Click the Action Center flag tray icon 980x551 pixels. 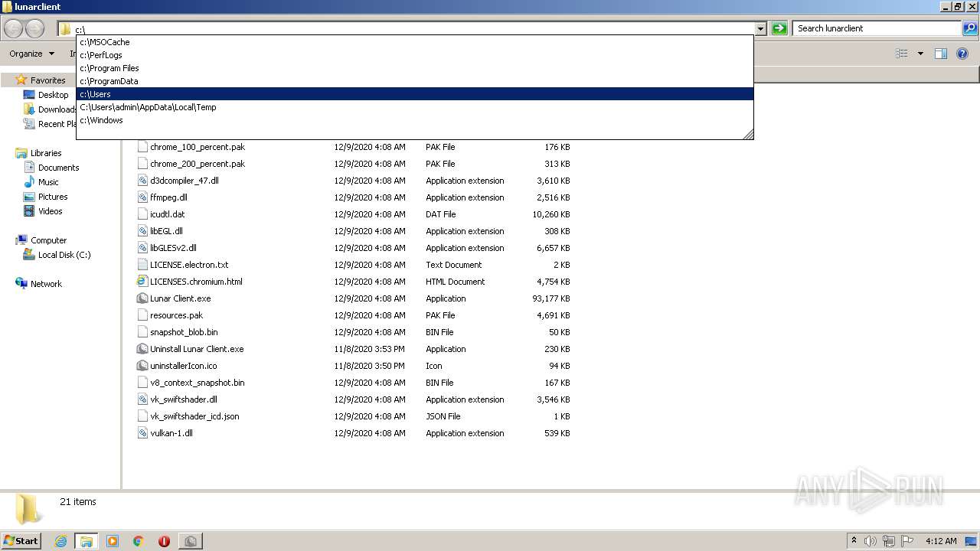907,541
